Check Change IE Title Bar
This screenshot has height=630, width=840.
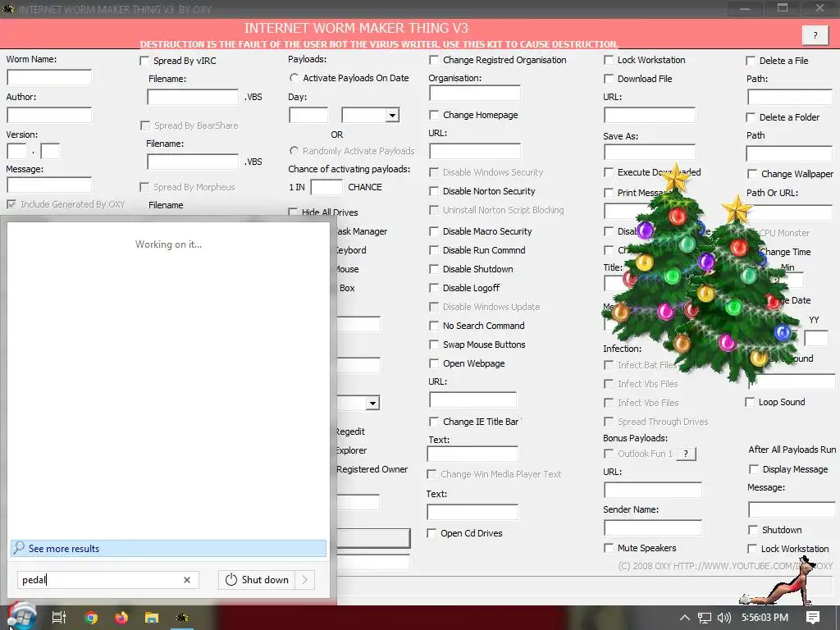(434, 422)
